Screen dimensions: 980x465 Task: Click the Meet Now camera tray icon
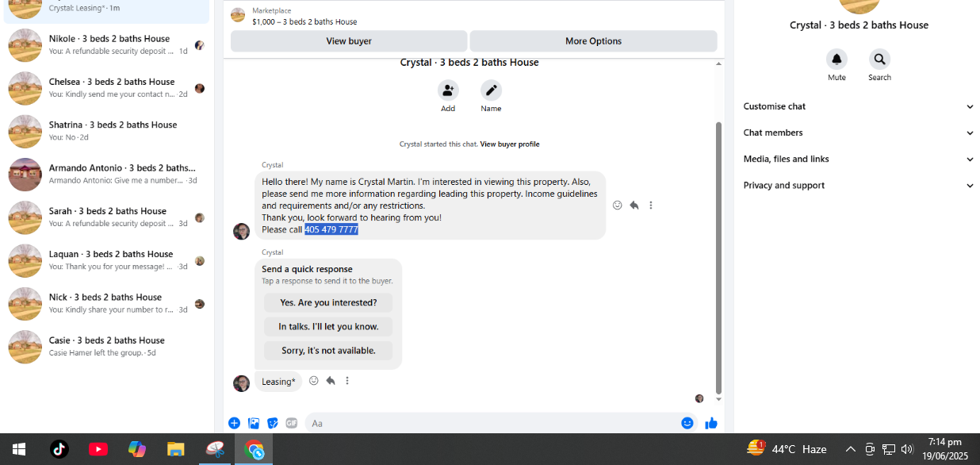pos(870,449)
